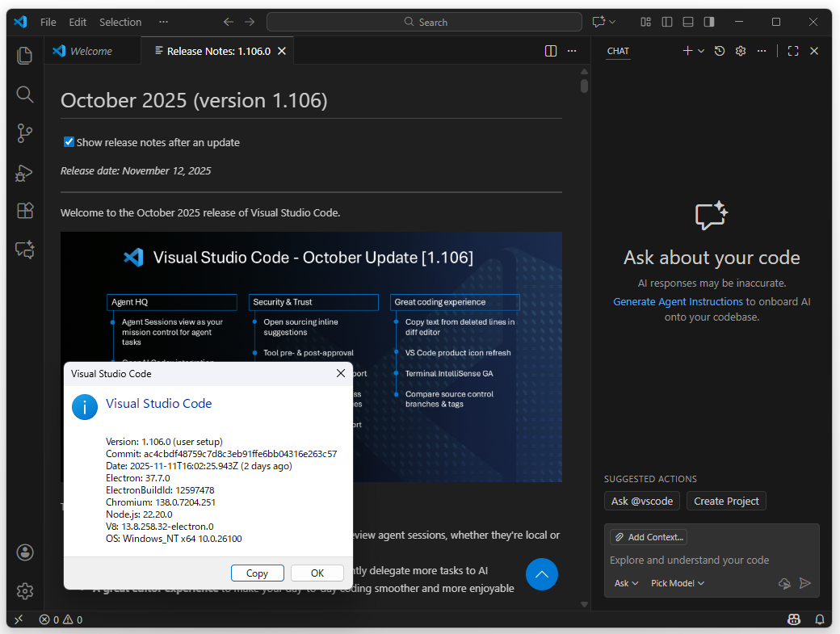Open the Chat view from the activity bar
Viewport: 840px width, 634px height.
pos(24,250)
